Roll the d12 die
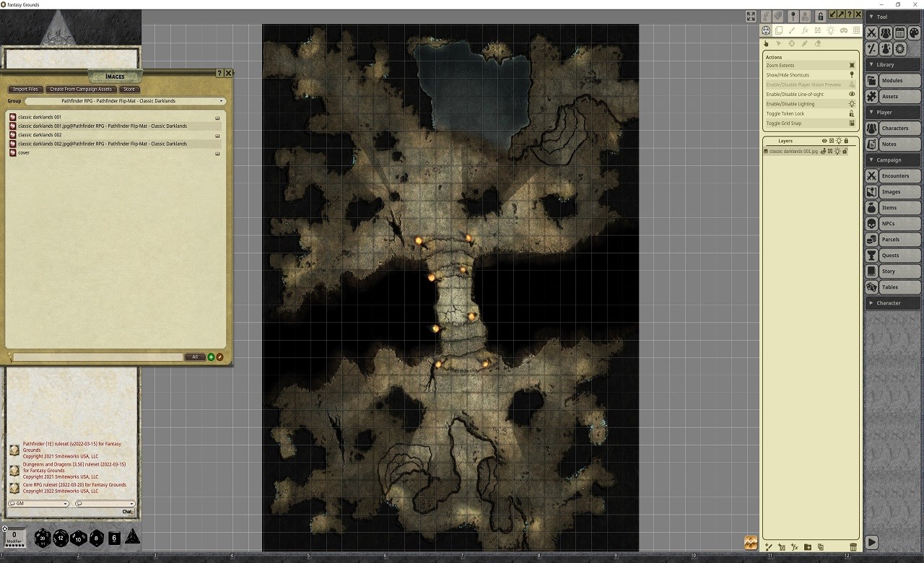This screenshot has height=563, width=924. (x=61, y=538)
